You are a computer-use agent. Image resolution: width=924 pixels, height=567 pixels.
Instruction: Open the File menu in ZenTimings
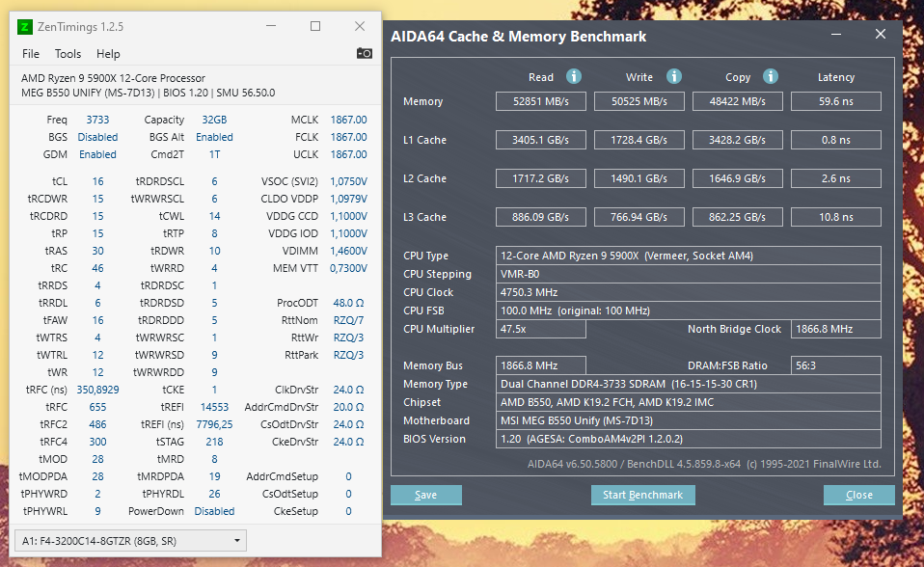pyautogui.click(x=31, y=54)
